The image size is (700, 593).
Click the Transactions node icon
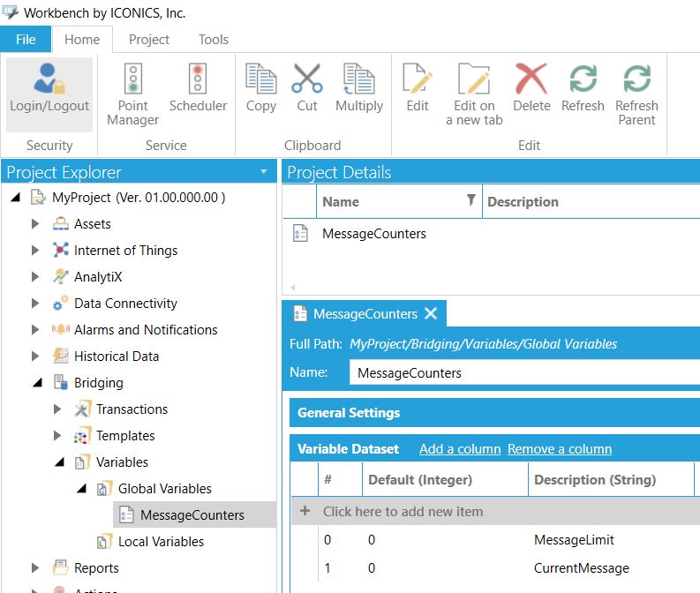pyautogui.click(x=83, y=409)
